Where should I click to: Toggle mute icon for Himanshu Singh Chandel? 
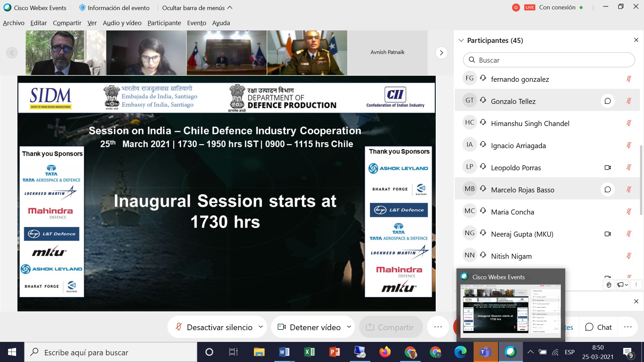[x=629, y=123]
